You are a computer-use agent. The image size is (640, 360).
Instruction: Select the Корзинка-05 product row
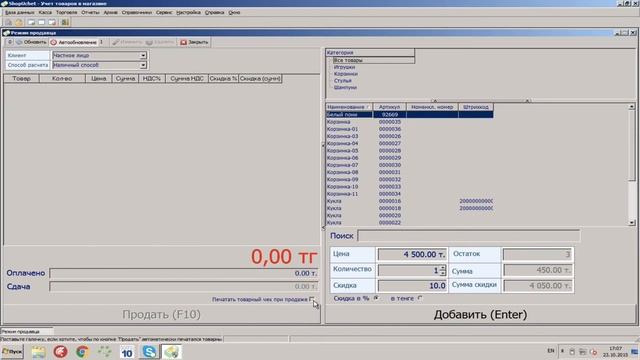(x=409, y=151)
